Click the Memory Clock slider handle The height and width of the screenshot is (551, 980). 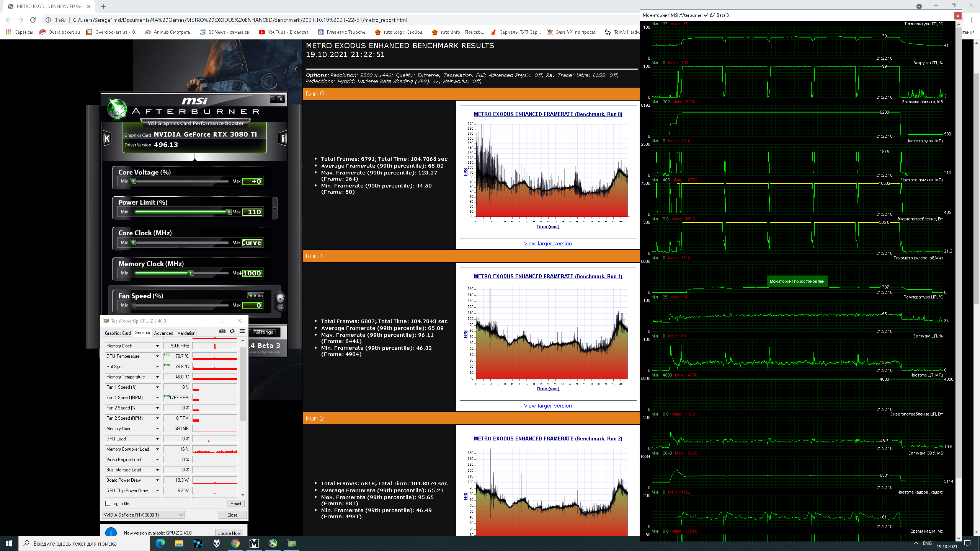tap(191, 273)
